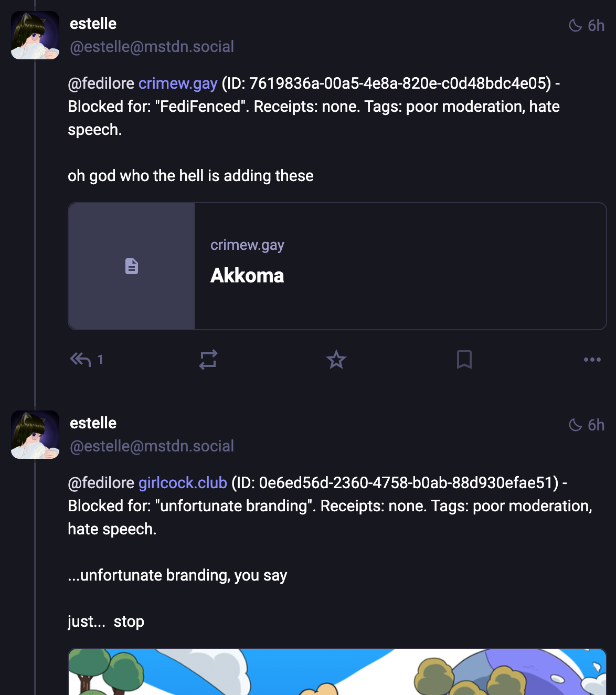Open more options menu for first post
Screen dimensions: 616x695
pos(592,360)
